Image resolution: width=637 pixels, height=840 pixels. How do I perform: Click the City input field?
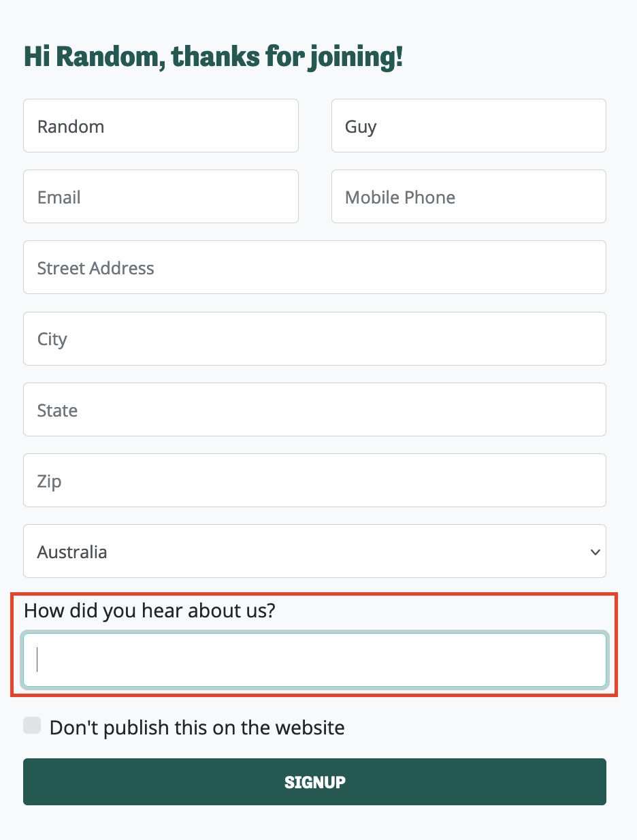[x=314, y=338]
